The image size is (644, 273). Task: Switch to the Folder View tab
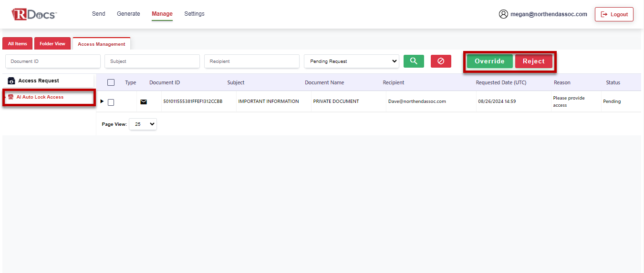[x=52, y=44]
